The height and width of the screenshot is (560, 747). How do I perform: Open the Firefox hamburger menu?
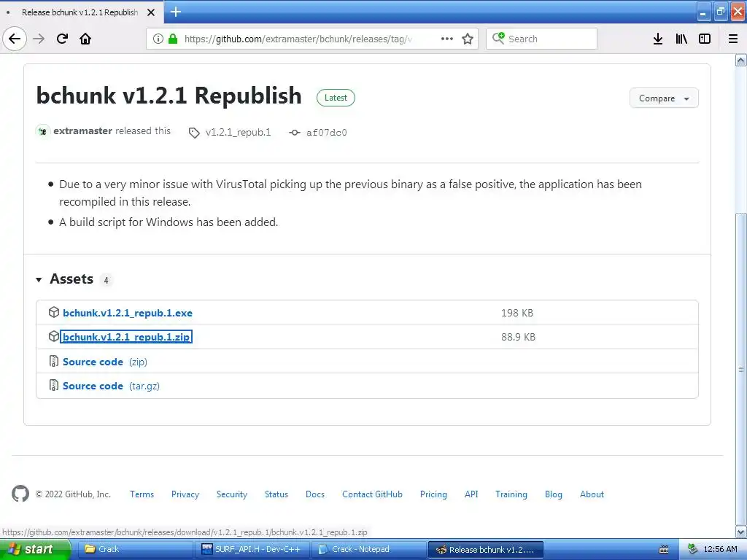[733, 39]
